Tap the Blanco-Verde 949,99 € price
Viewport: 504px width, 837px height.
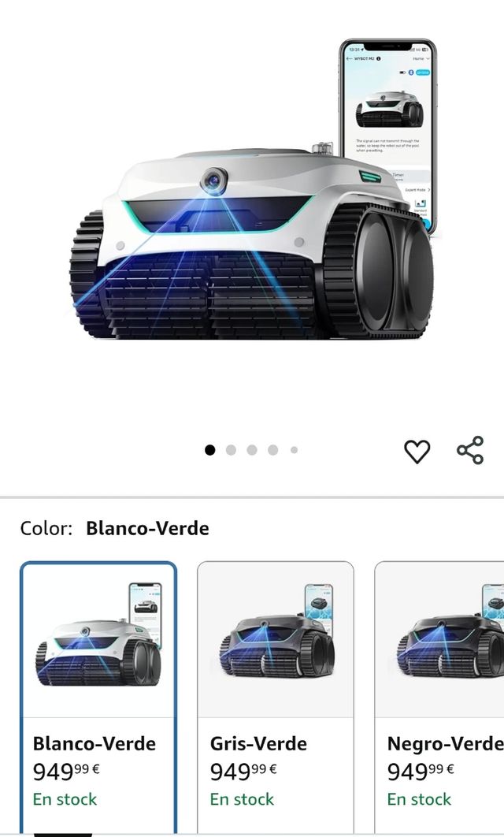(x=66, y=771)
